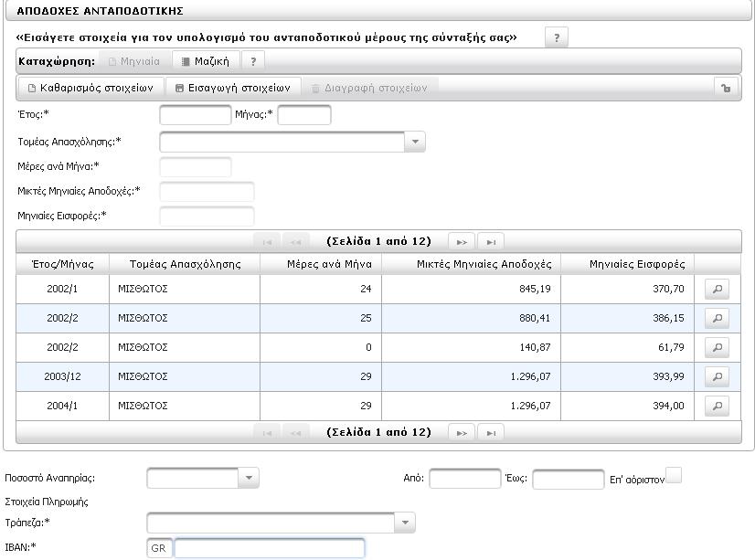Click the 394,00 contributions value
This screenshot has height=560, width=755.
(669, 406)
